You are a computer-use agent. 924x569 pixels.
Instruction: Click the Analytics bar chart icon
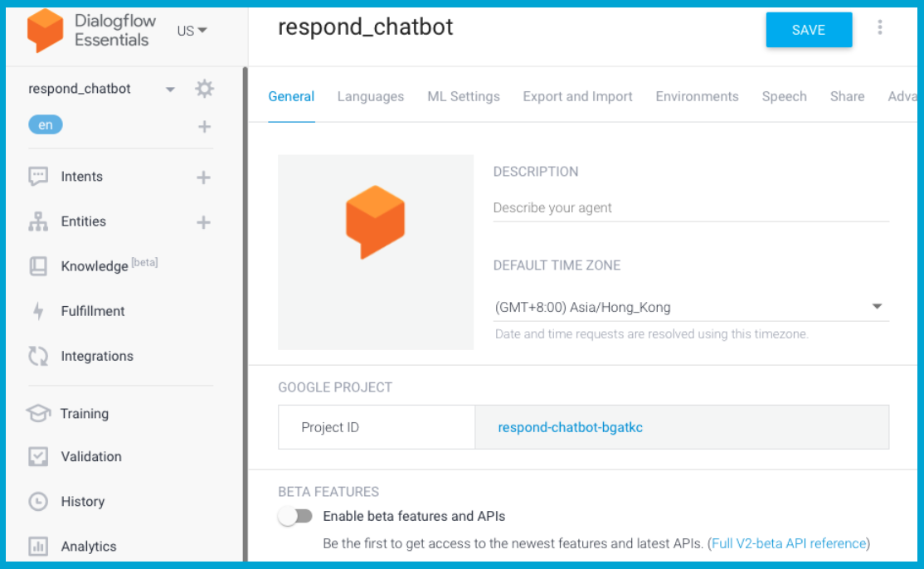38,546
